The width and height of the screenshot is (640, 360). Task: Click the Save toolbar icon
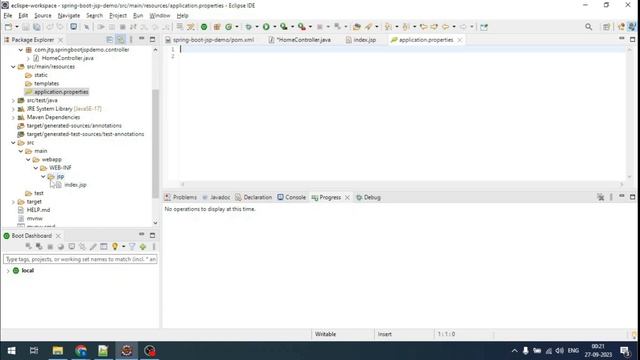click(25, 27)
